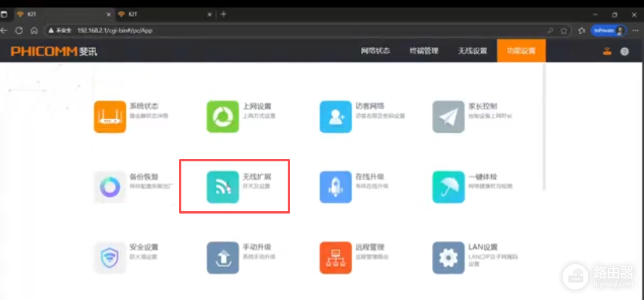This screenshot has height=300, width=644.
Task: Open browser settings ellipsis menu
Action: point(635,30)
